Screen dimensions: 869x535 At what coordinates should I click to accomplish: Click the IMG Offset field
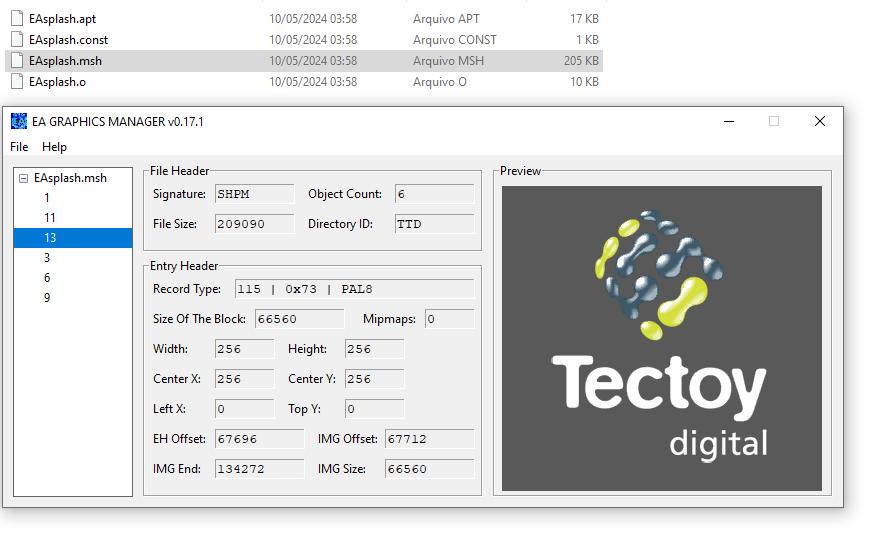click(429, 439)
